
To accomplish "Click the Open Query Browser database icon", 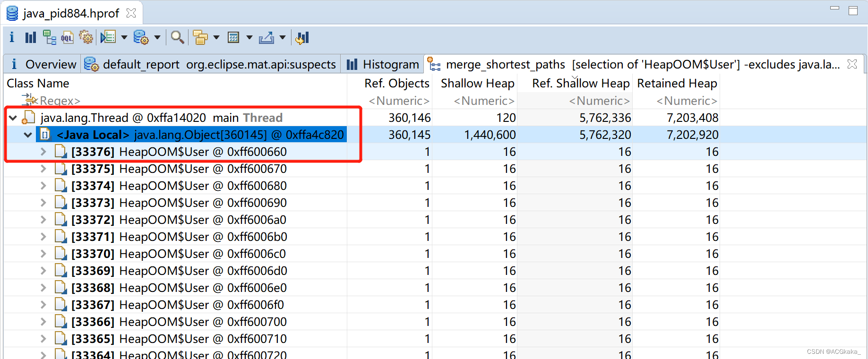I will tap(141, 37).
